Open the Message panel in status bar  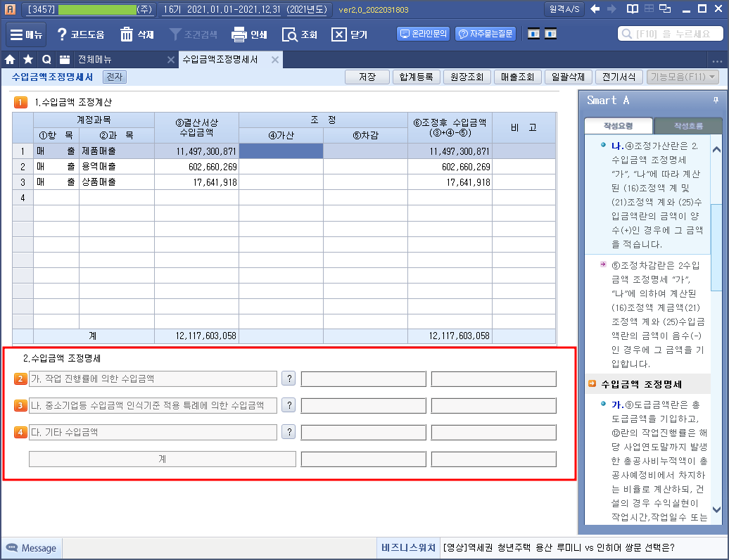coord(32,548)
